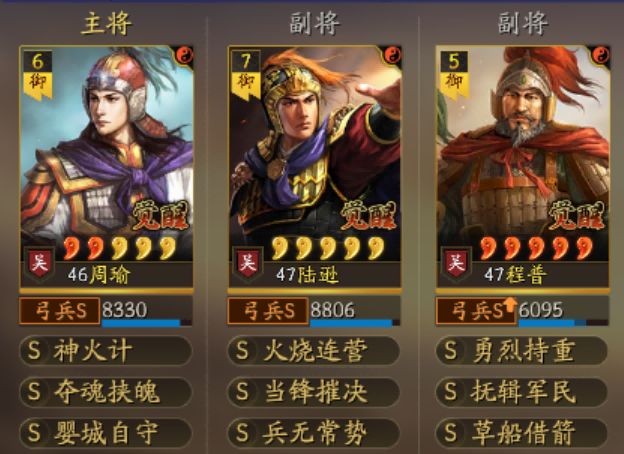Open the 神火计 skill slot
The width and height of the screenshot is (624, 454).
(106, 351)
